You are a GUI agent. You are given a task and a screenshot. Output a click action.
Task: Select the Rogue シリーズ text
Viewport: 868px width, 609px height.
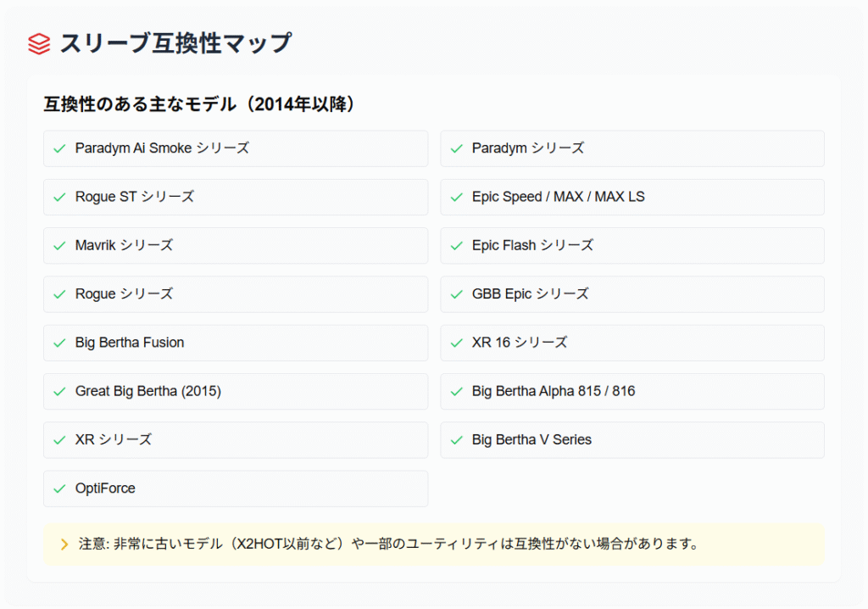click(x=124, y=293)
